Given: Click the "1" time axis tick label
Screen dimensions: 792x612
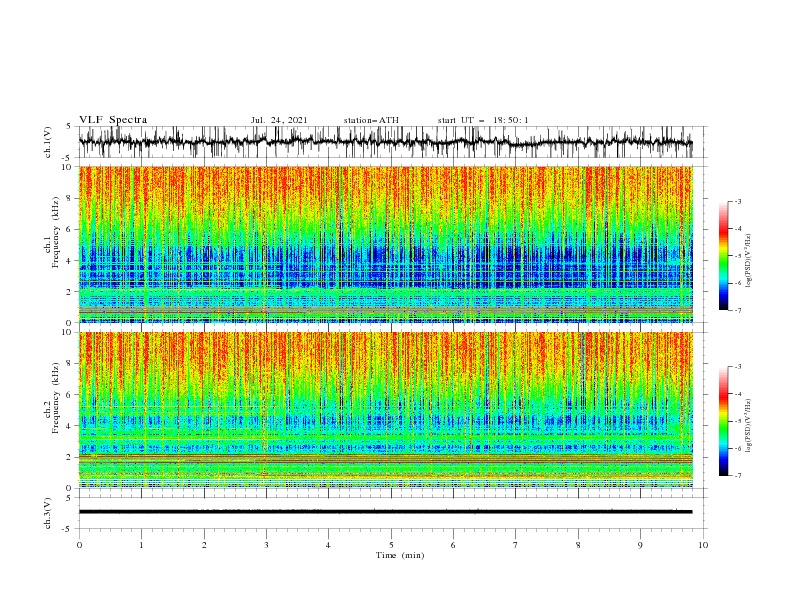Looking at the screenshot, I should [x=141, y=545].
